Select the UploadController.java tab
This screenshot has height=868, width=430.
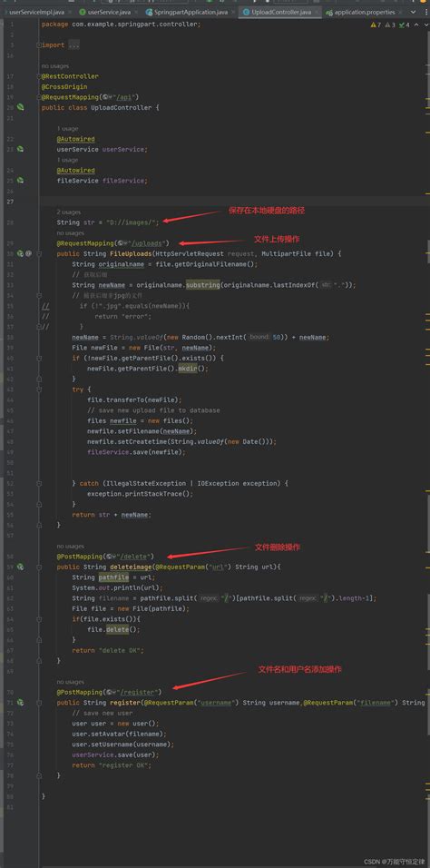point(281,12)
